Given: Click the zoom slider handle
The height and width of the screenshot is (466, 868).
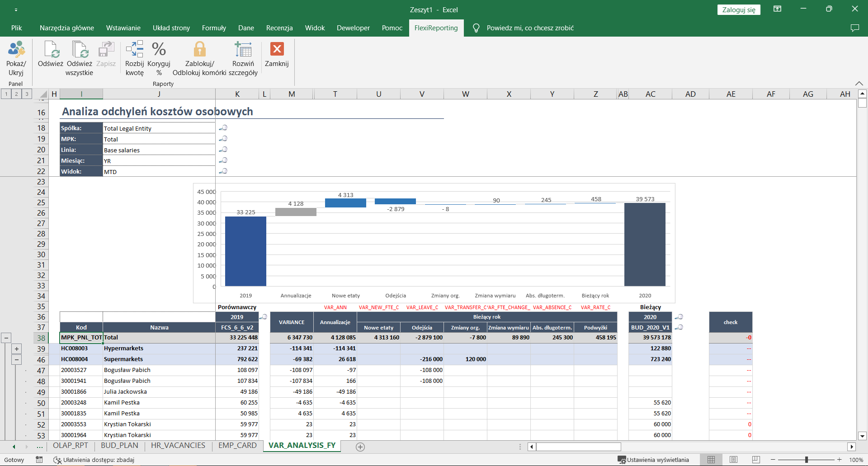Looking at the screenshot, I should pos(807,460).
